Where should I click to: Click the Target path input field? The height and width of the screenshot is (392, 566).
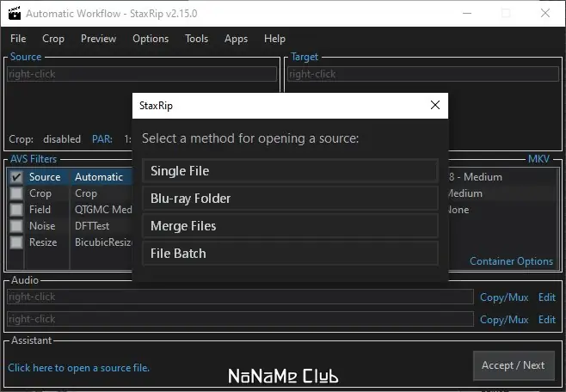pyautogui.click(x=423, y=74)
